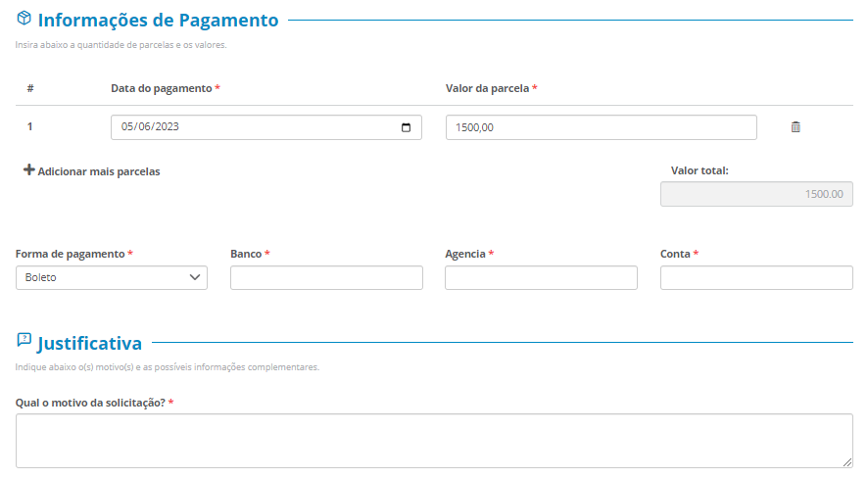Click the plus icon beside Adicionar mais parcelas
The image size is (868, 479).
coord(28,170)
